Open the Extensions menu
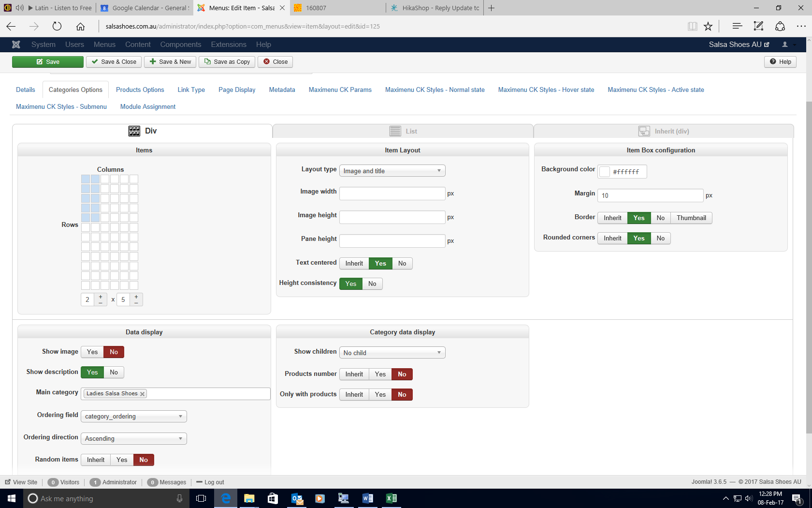Image resolution: width=812 pixels, height=508 pixels. 229,45
